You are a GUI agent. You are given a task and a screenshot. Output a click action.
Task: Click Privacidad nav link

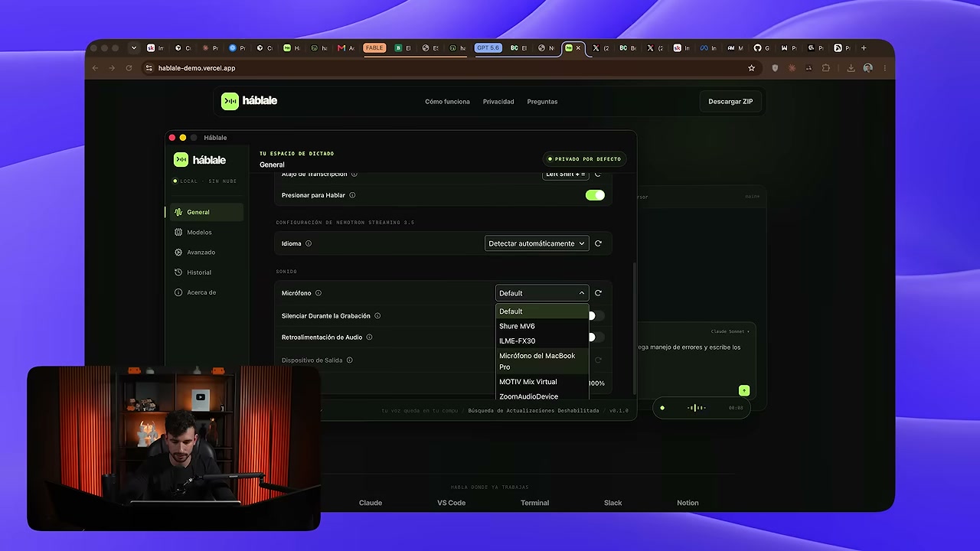(498, 101)
